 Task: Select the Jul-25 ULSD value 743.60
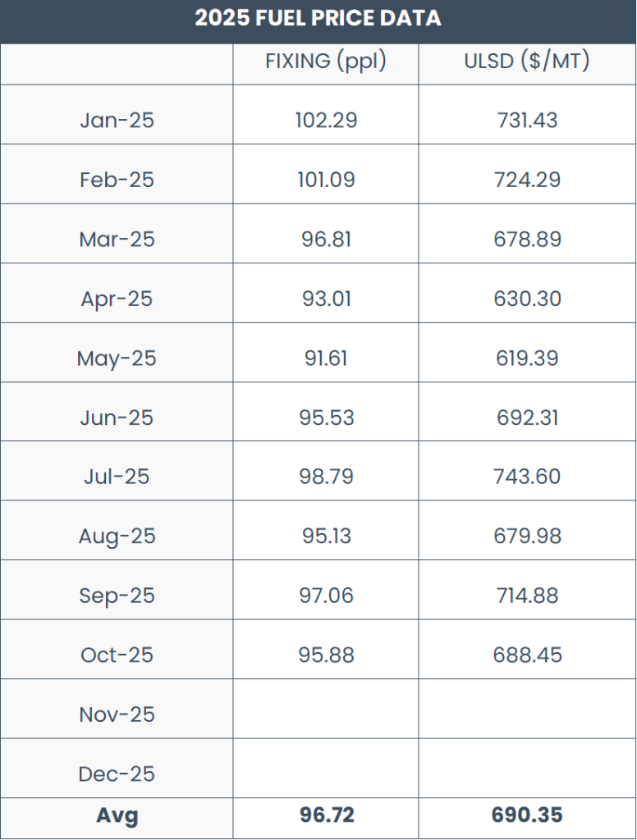pos(527,477)
